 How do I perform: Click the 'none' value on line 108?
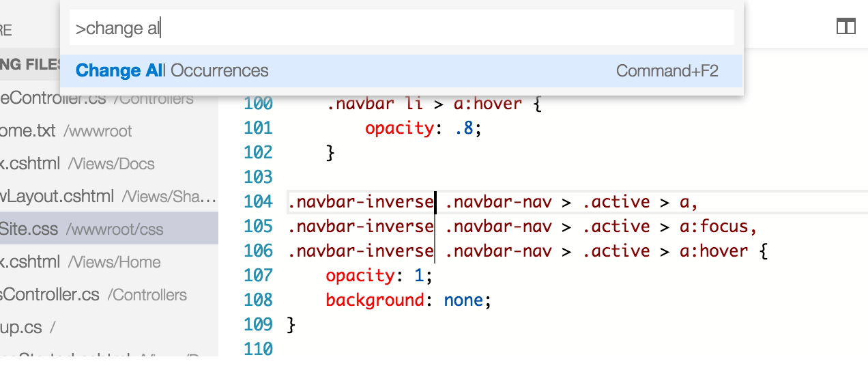click(x=463, y=300)
